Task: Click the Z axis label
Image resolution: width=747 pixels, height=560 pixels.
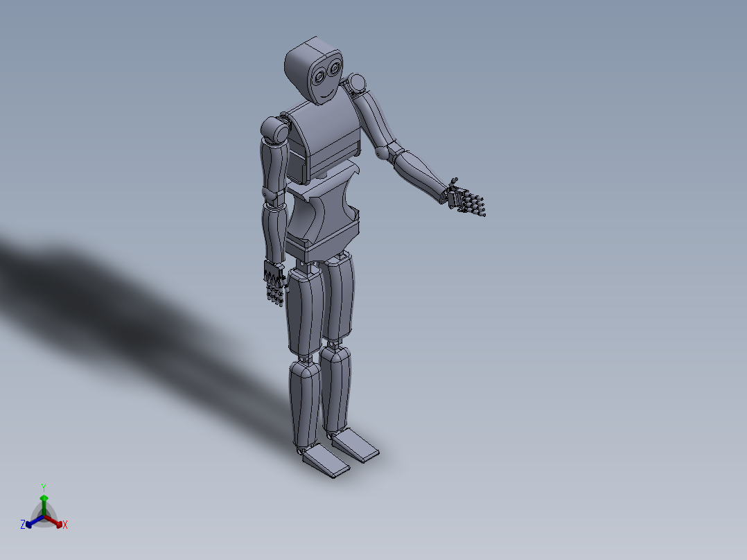Action: [x=23, y=523]
